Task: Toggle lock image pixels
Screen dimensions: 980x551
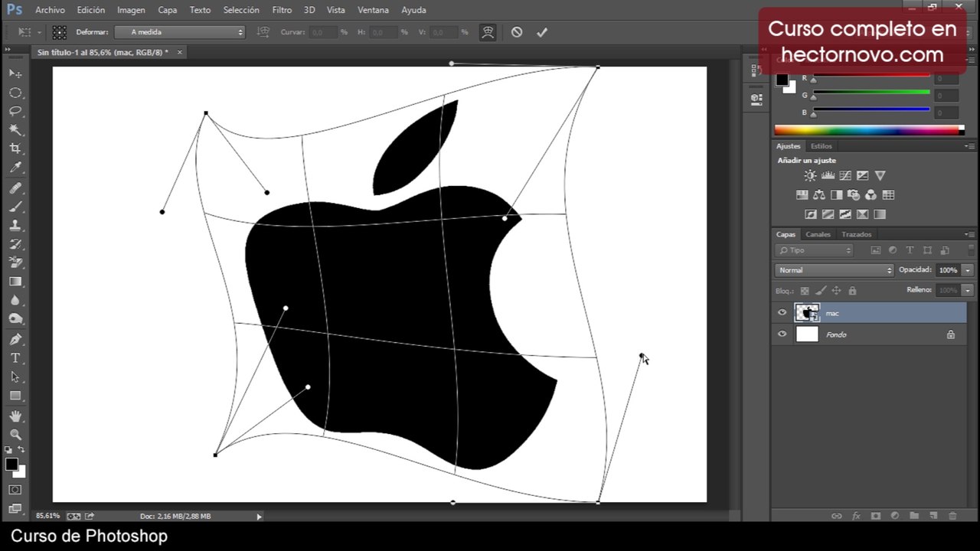Action: click(821, 291)
